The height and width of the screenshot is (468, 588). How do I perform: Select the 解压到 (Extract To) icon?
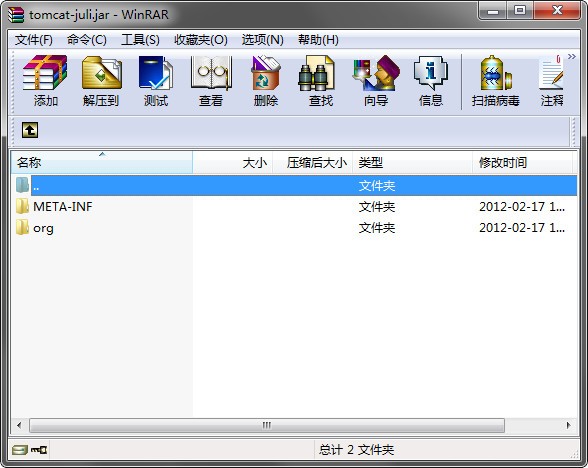point(101,81)
